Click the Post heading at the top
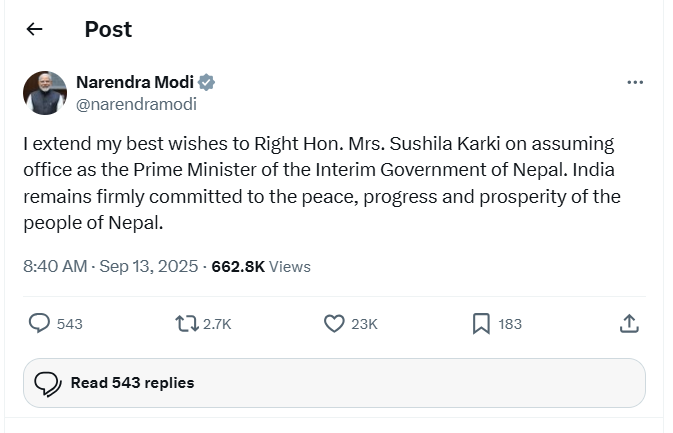 [x=108, y=29]
